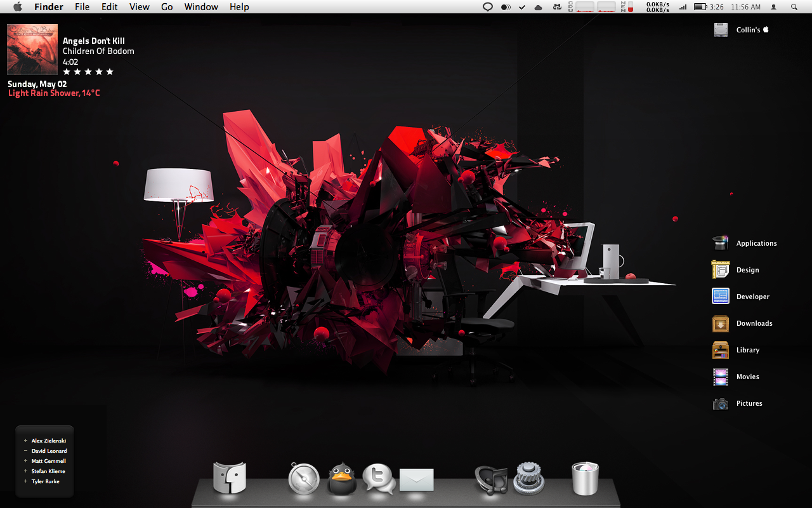Open the battery status icon
This screenshot has width=812, height=508.
click(x=700, y=7)
